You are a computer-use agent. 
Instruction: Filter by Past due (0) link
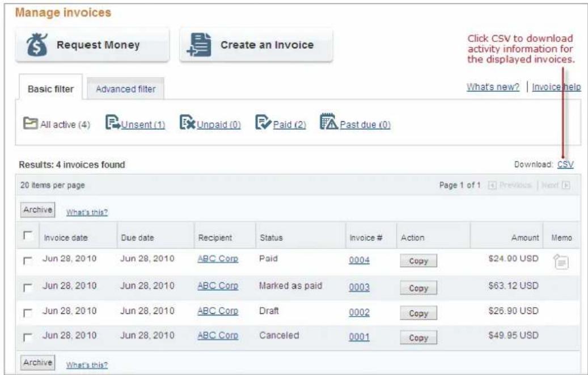365,125
